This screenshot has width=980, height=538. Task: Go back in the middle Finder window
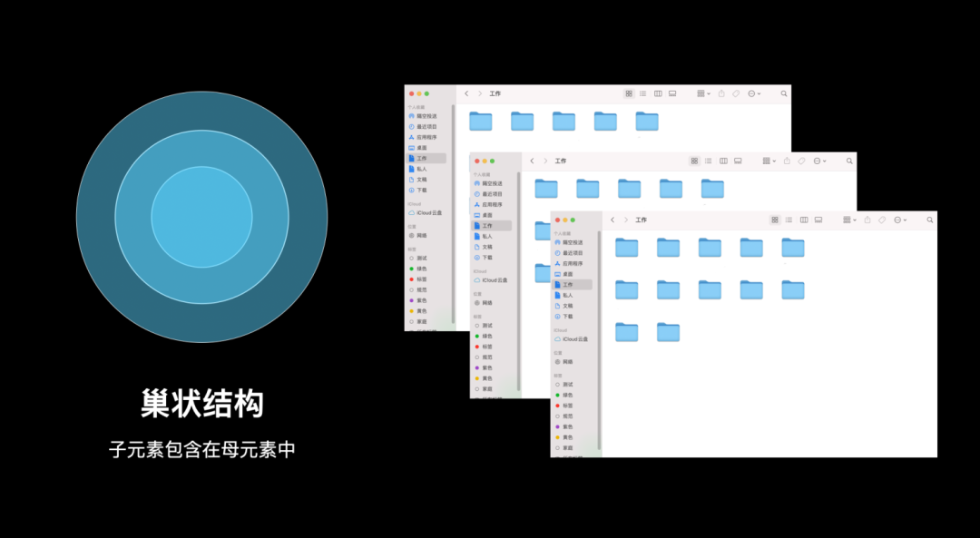pyautogui.click(x=532, y=161)
